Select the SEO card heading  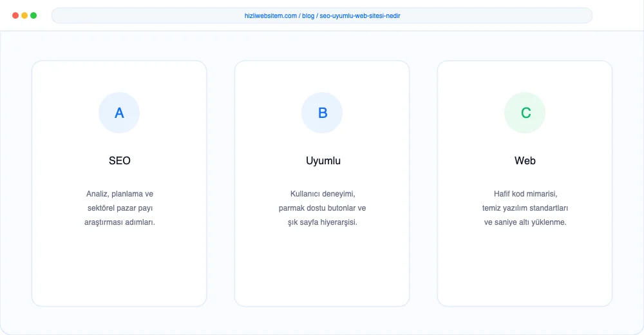(x=120, y=160)
